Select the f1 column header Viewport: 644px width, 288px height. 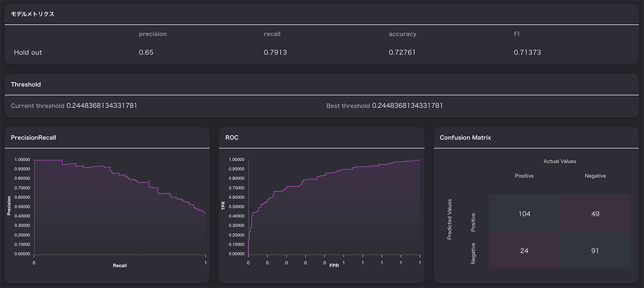point(517,34)
